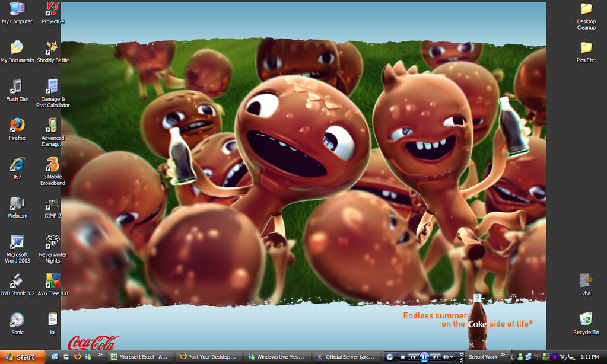Image resolution: width=607 pixels, height=364 pixels.
Task: Select the DVD Shrink 3.2 shortcut
Action: (17, 285)
